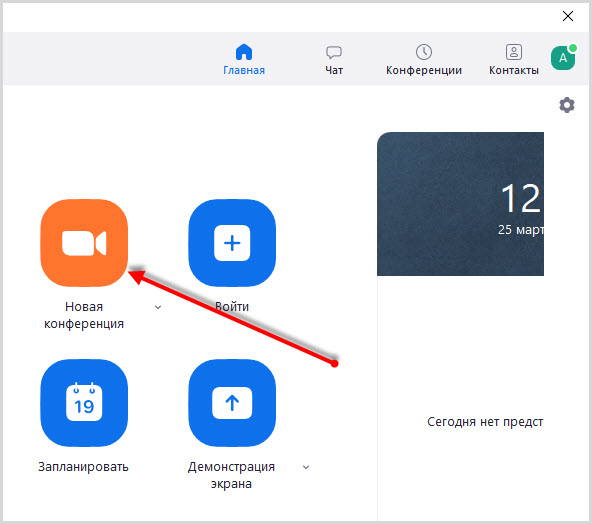Click the Главная home icon
The image size is (592, 524).
[244, 52]
